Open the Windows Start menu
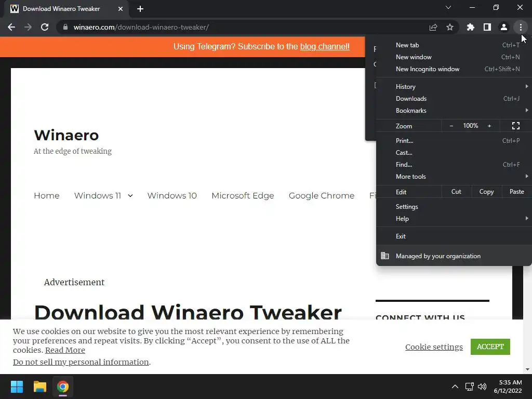Image resolution: width=532 pixels, height=399 pixels. pos(17,387)
